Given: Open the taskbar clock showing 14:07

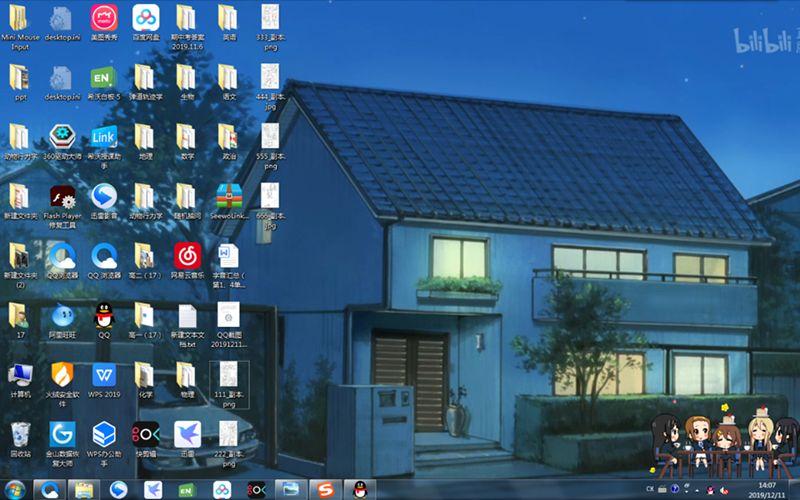Looking at the screenshot, I should coord(768,489).
